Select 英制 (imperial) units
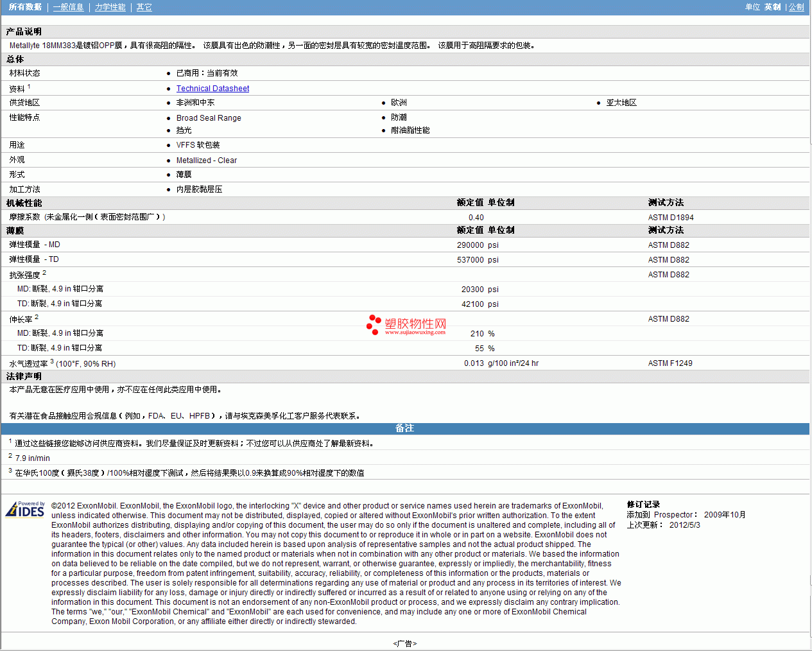 [772, 7]
